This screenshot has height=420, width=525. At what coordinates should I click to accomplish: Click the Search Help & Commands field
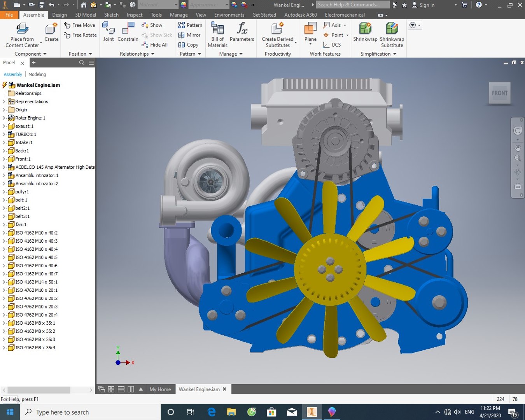[352, 5]
